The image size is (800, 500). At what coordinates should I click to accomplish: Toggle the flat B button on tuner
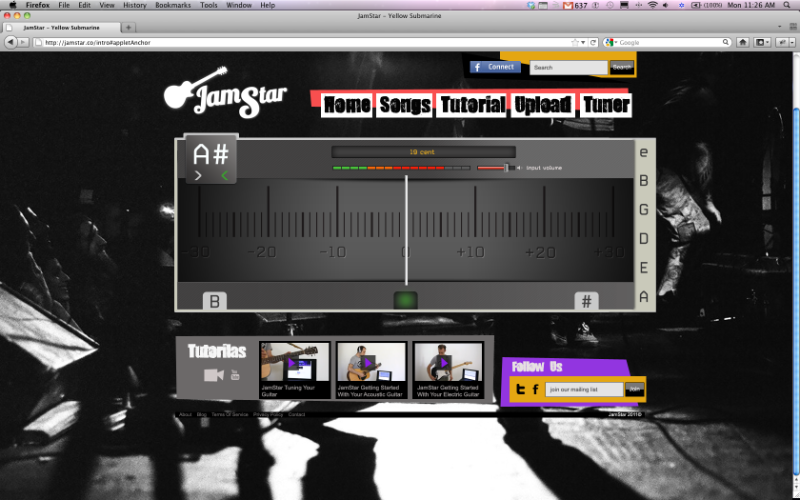(215, 301)
